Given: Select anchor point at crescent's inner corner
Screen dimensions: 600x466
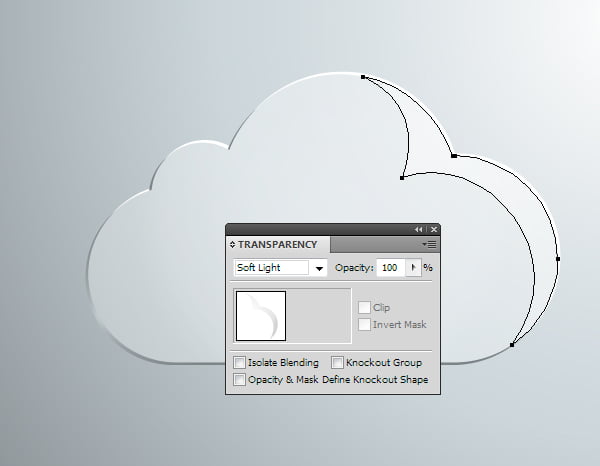Looking at the screenshot, I should (x=402, y=178).
